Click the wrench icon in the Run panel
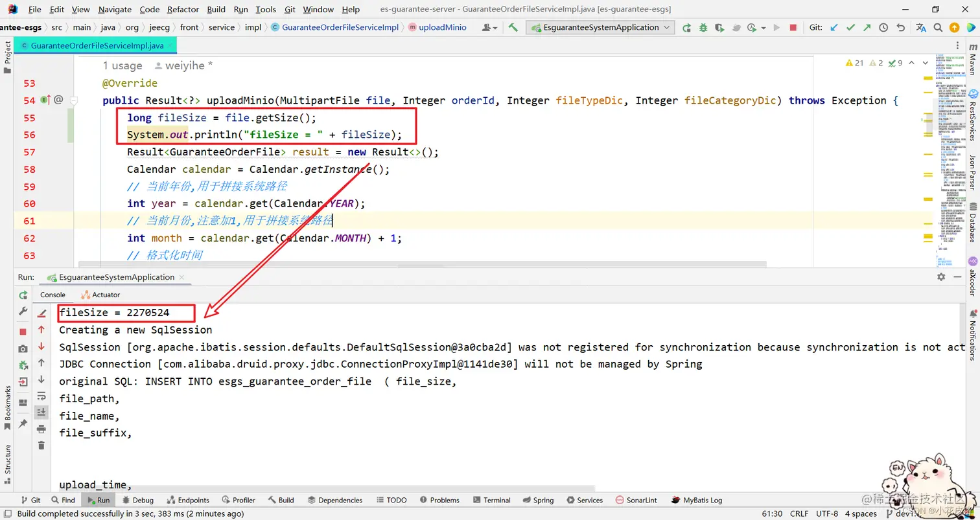Screen dimensions: 980x520 point(23,311)
